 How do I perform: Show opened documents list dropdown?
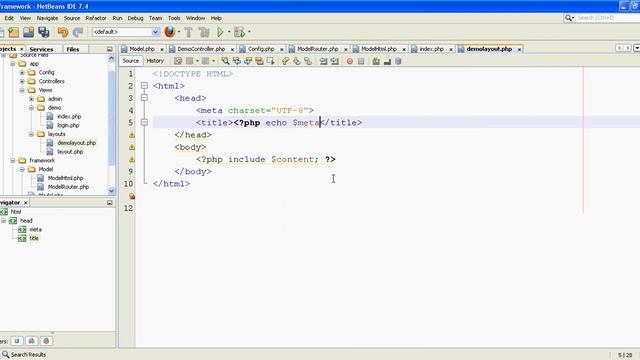pos(637,48)
